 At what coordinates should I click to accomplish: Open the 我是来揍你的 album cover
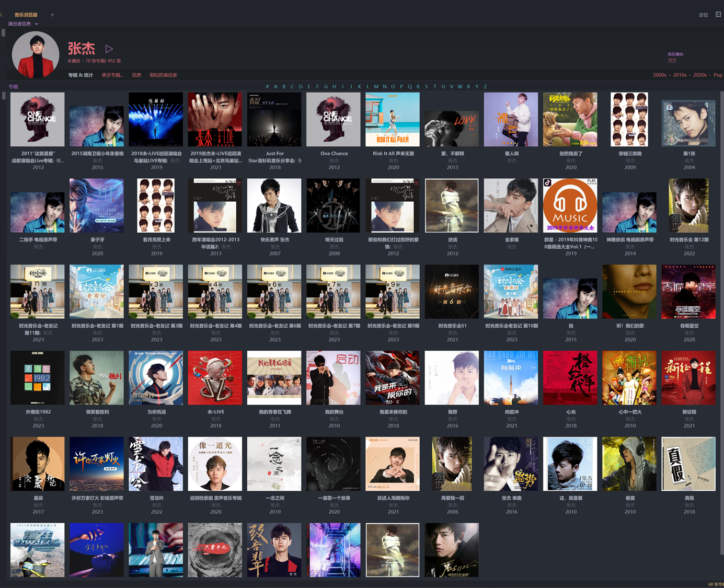pyautogui.click(x=393, y=378)
